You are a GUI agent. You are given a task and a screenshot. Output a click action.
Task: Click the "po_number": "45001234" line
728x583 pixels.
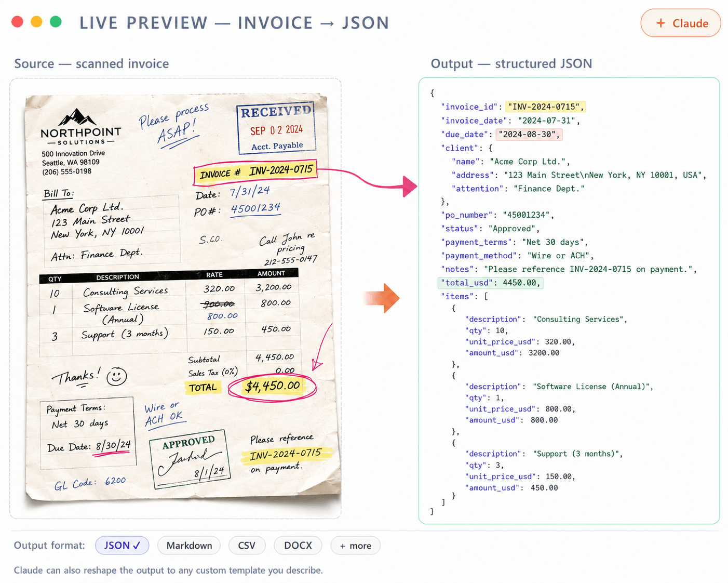coord(497,215)
